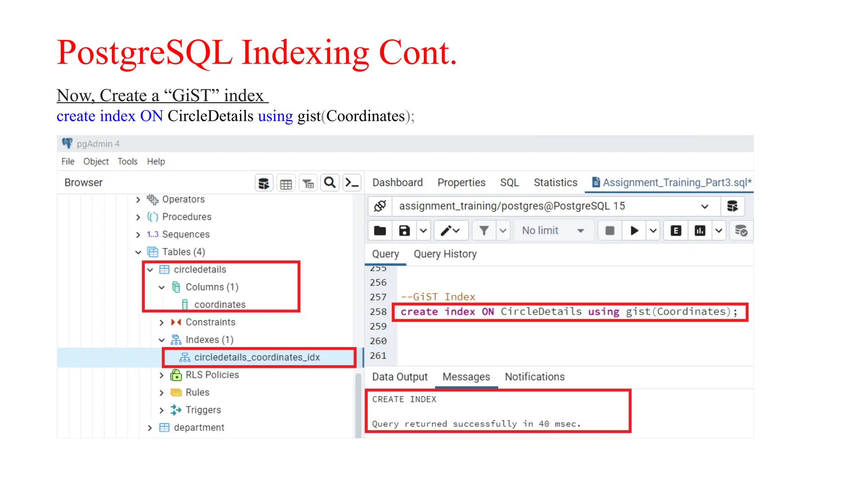Switch to the Properties tab
Image resolution: width=868 pixels, height=488 pixels.
462,183
